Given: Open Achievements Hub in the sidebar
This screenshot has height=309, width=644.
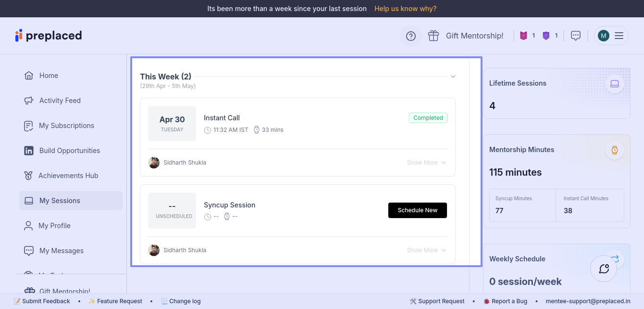Looking at the screenshot, I should click(x=68, y=176).
